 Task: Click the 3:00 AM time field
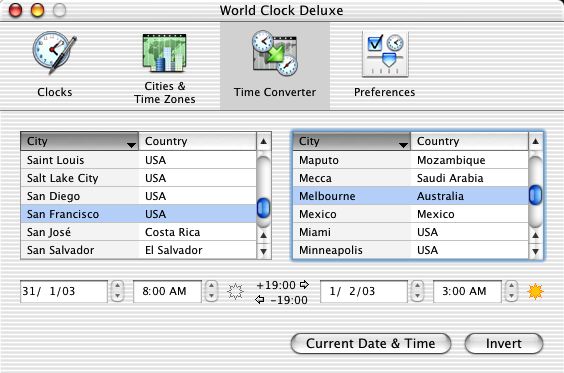467,291
